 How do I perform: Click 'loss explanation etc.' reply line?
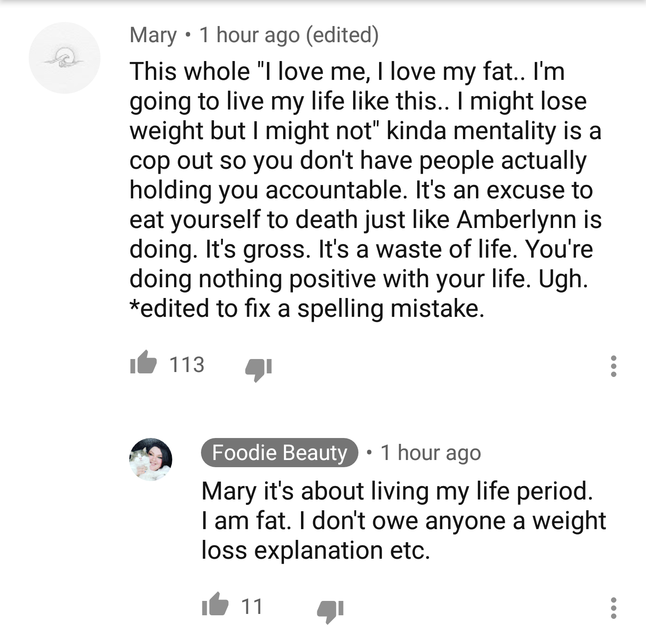click(x=316, y=550)
